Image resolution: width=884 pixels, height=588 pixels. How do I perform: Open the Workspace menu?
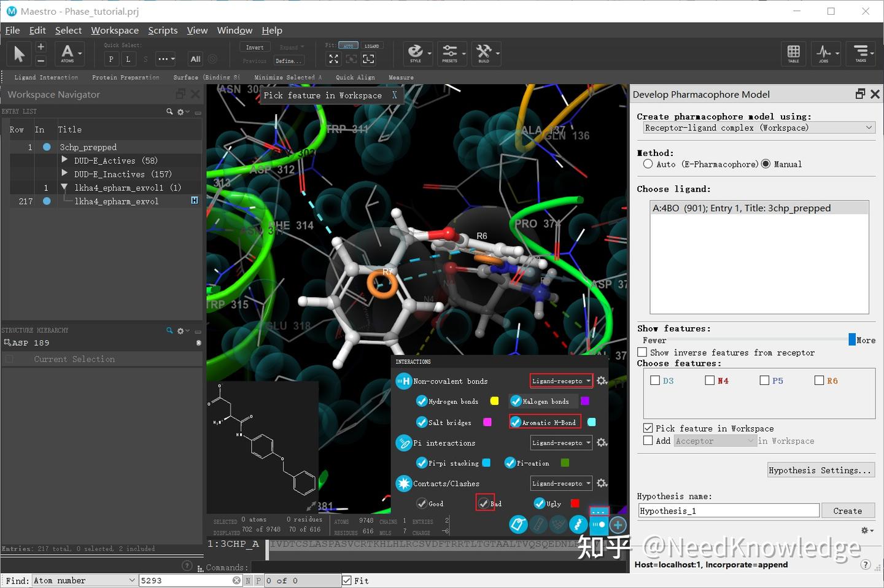[115, 30]
